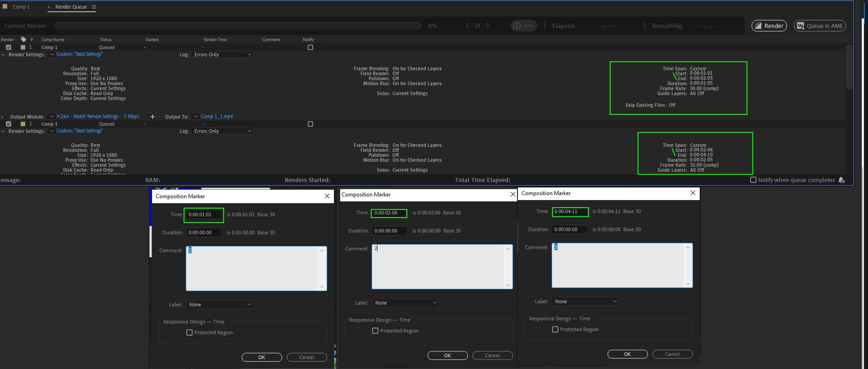Image resolution: width=868 pixels, height=369 pixels.
Task: Click the Comp 1 tab color swatch
Action: [5, 7]
